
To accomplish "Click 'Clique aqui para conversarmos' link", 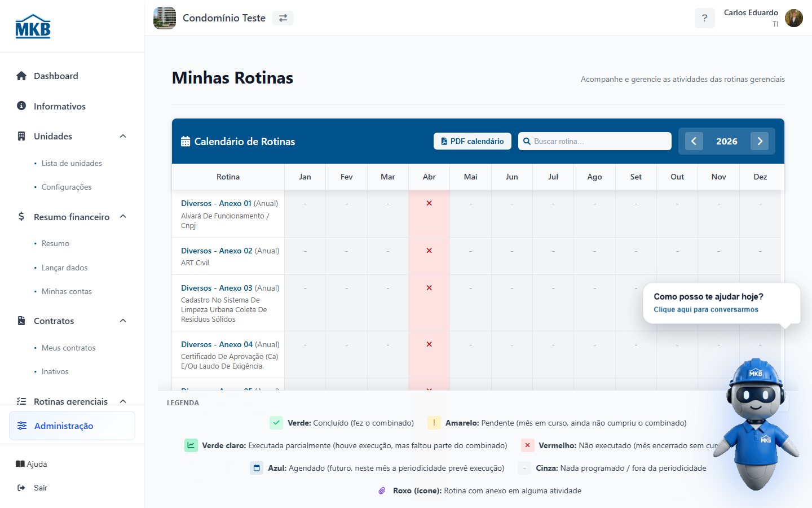I will (x=706, y=309).
